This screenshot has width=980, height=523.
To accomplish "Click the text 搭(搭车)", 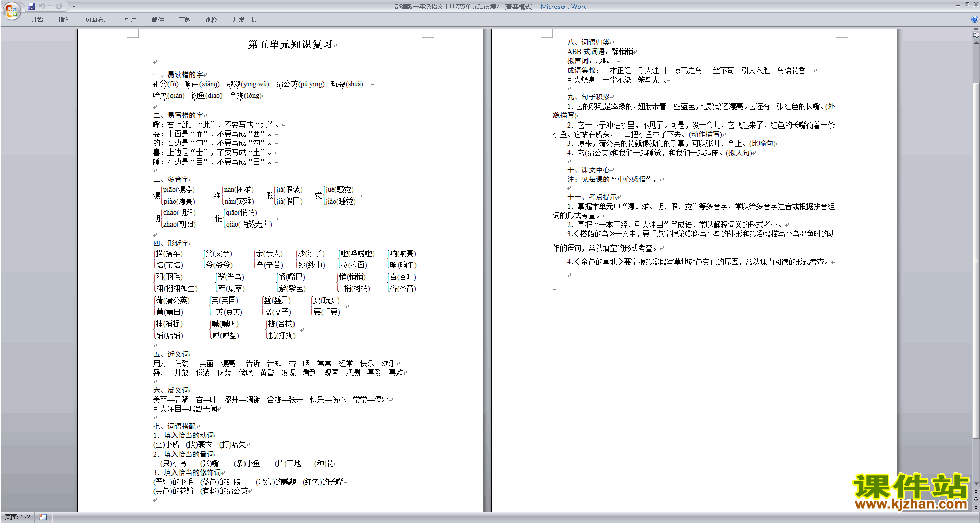I will (169, 254).
